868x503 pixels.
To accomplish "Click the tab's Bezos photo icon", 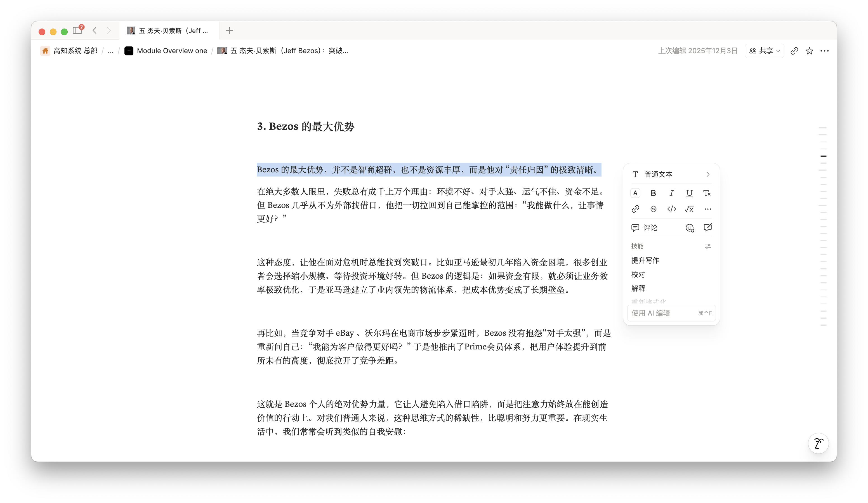I will 131,31.
